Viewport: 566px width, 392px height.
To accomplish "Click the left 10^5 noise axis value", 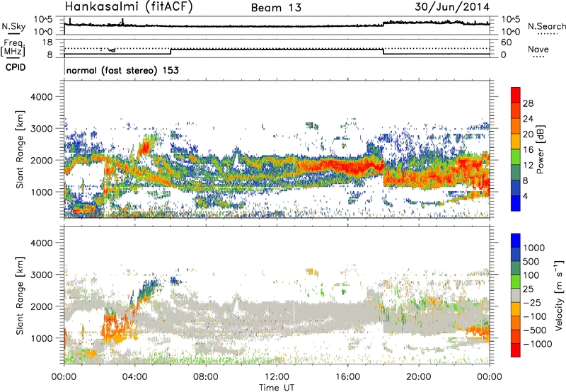I will pos(43,19).
